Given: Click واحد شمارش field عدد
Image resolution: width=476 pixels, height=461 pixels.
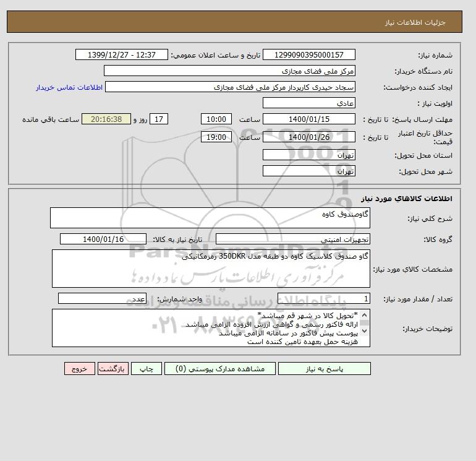Looking at the screenshot, I should click(102, 299).
